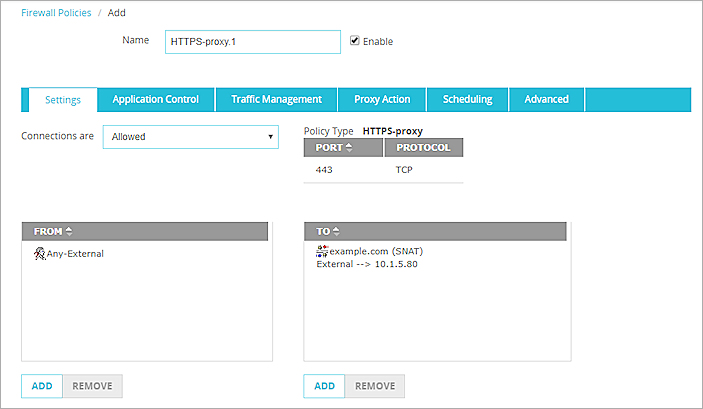Viewport: 703px width, 409px height.
Task: Open the Advanced tab
Action: click(x=546, y=100)
